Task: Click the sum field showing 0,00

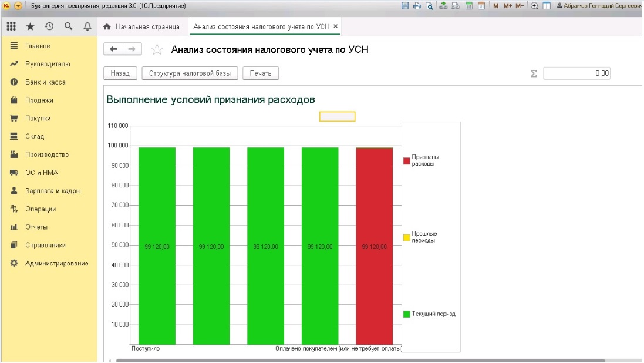Action: 576,73
